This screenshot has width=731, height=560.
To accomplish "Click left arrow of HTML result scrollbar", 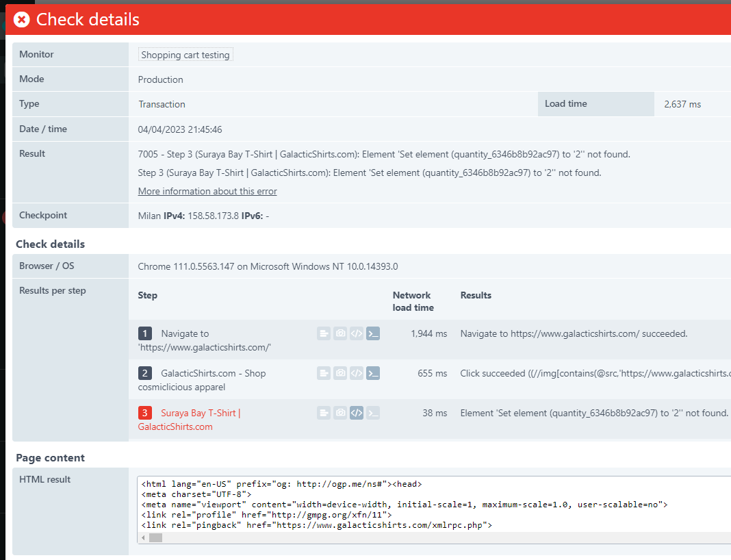I will point(144,538).
